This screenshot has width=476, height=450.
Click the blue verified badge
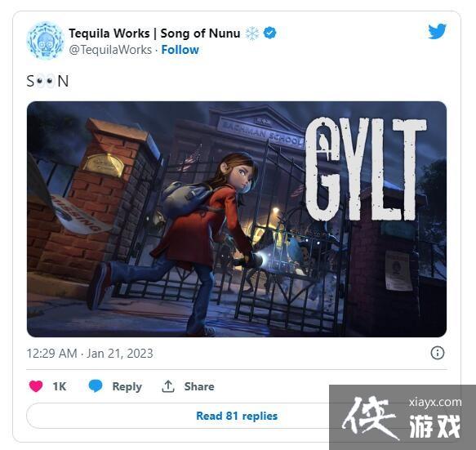[270, 33]
